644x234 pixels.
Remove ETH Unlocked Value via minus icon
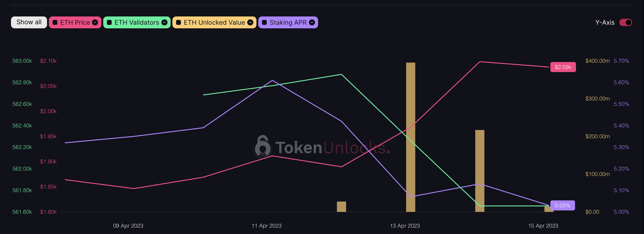point(250,23)
